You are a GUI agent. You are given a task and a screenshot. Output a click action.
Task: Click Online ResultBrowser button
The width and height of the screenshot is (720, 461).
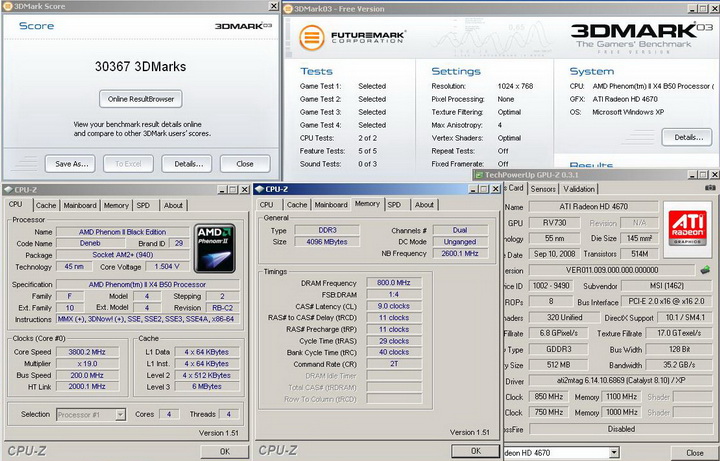pyautogui.click(x=141, y=99)
